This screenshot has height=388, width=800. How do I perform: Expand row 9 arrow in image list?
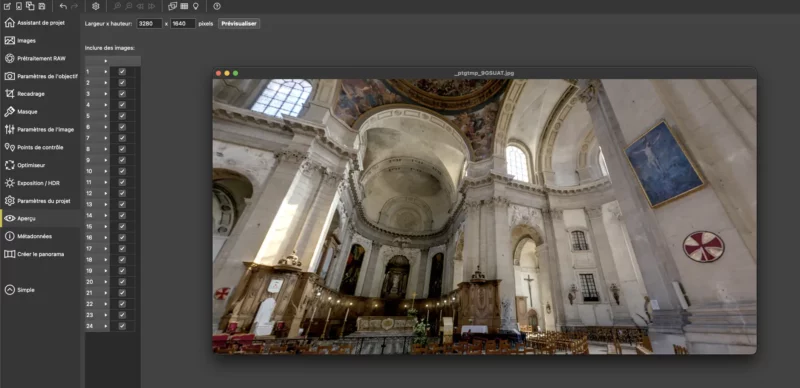coord(106,160)
